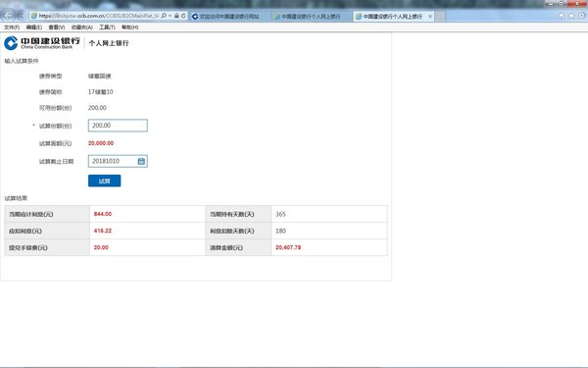
Task: Switch to the second personal banking tab
Action: 312,16
